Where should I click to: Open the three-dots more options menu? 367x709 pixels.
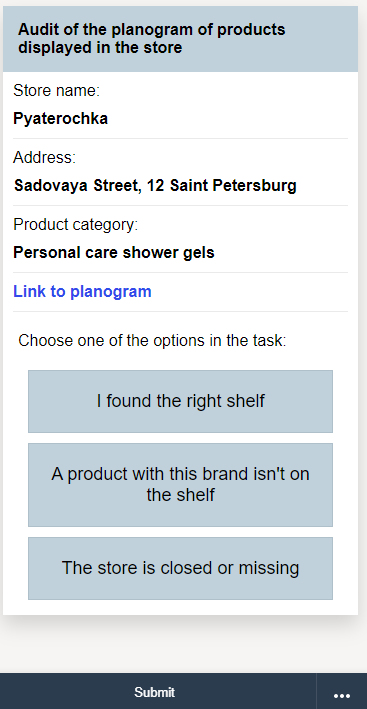pyautogui.click(x=342, y=692)
